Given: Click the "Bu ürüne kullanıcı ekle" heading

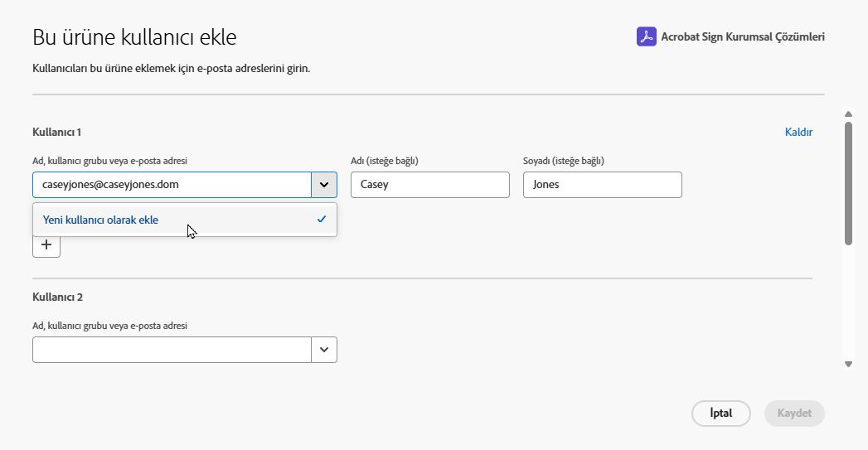Looking at the screenshot, I should point(135,37).
